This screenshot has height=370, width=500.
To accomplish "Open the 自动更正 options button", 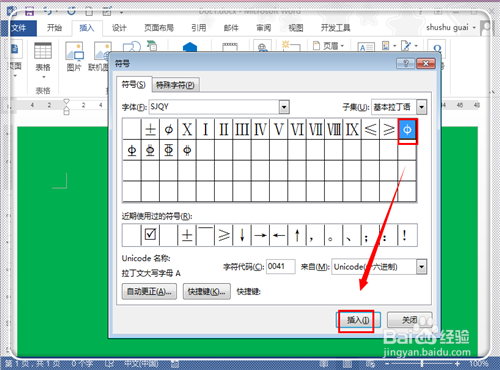I will coord(149,292).
